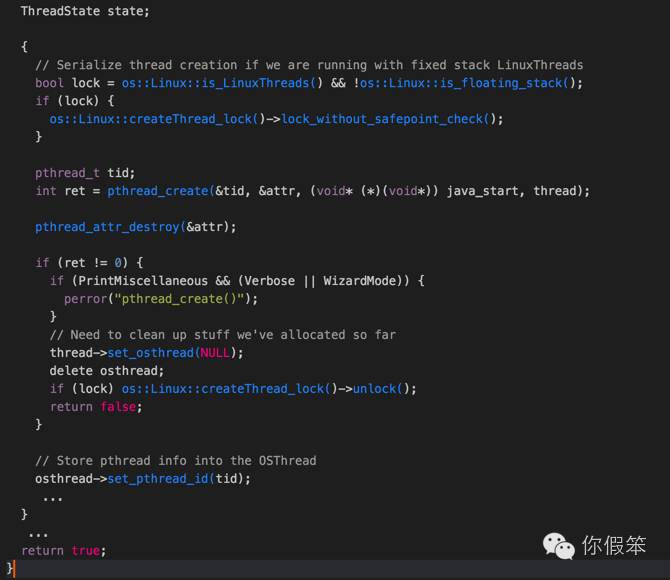Viewport: 670px width, 580px height.
Task: Click 'pthread_attr_destroy(&attr);' line
Action: pyautogui.click(x=135, y=227)
